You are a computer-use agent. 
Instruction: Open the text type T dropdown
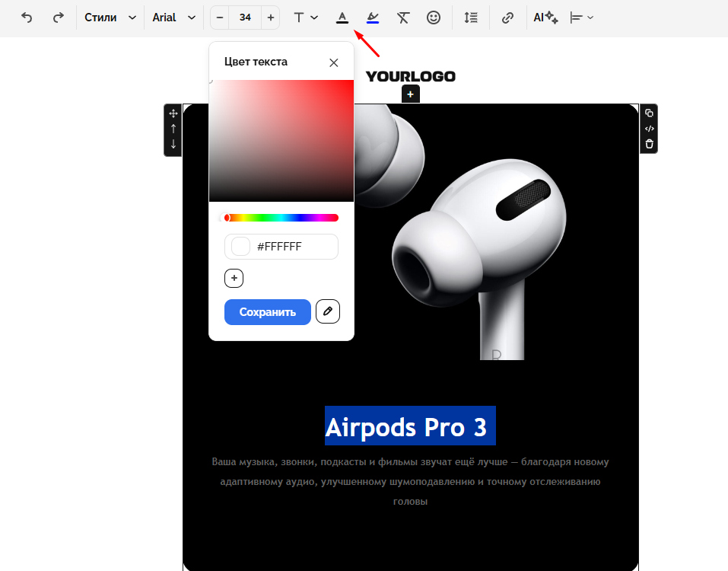(x=306, y=18)
